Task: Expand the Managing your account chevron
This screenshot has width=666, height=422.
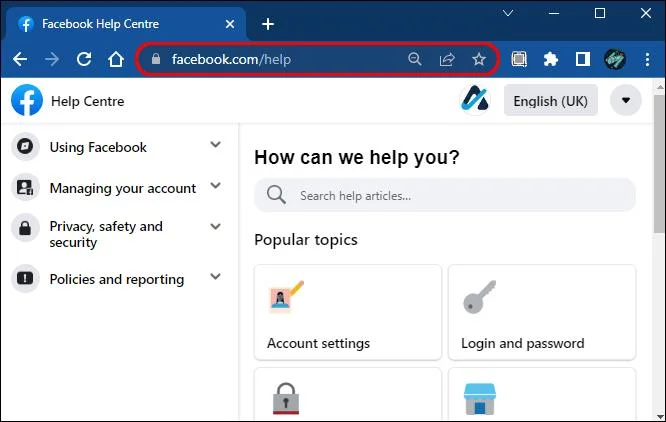Action: pyautogui.click(x=216, y=186)
